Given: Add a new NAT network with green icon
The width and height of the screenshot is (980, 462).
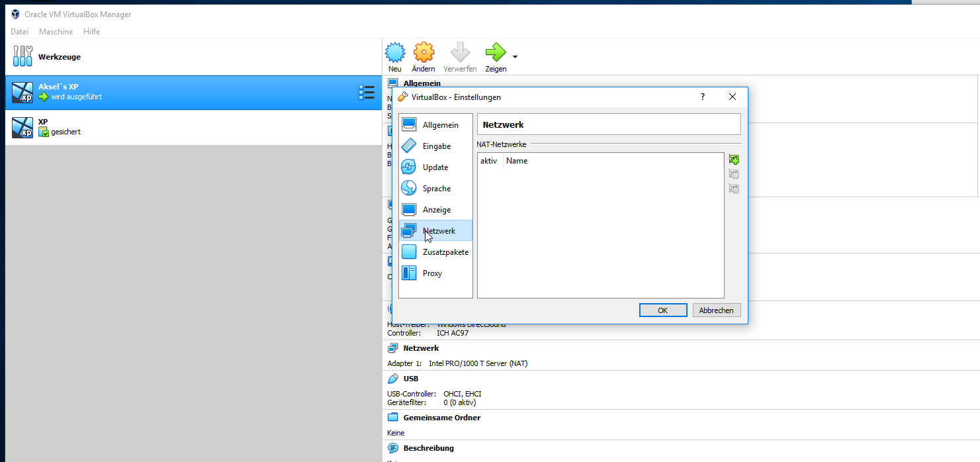Looking at the screenshot, I should (x=734, y=160).
